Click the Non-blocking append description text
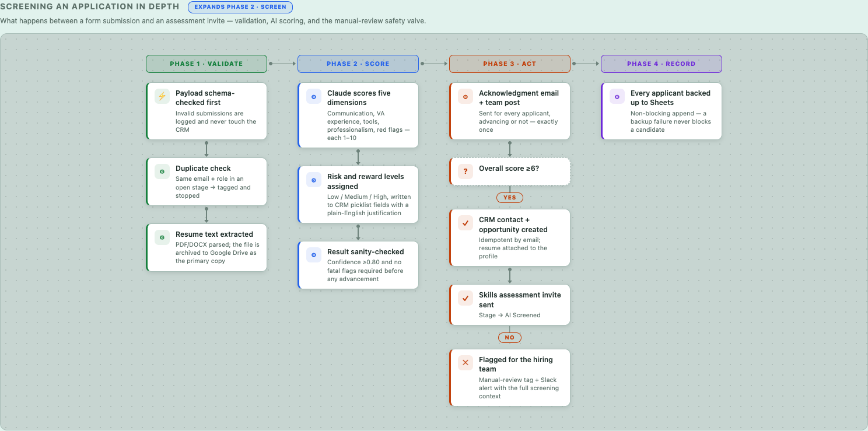This screenshot has width=868, height=431. tap(671, 121)
